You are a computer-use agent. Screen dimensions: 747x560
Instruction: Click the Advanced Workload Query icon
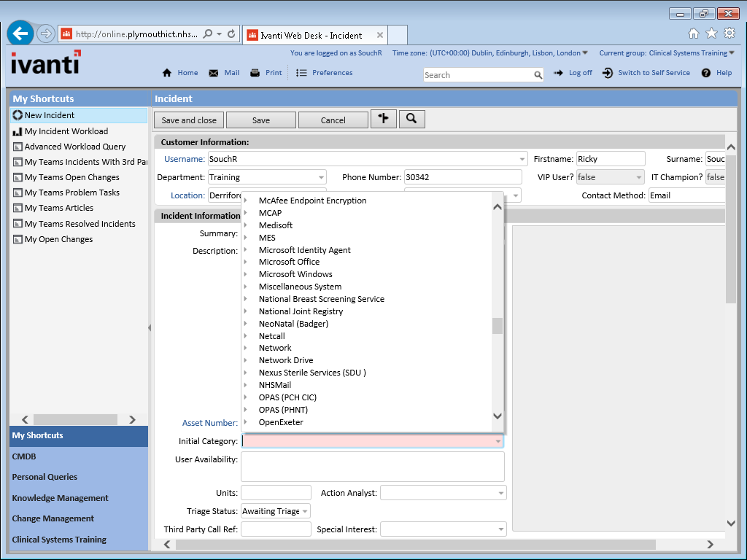tap(18, 147)
